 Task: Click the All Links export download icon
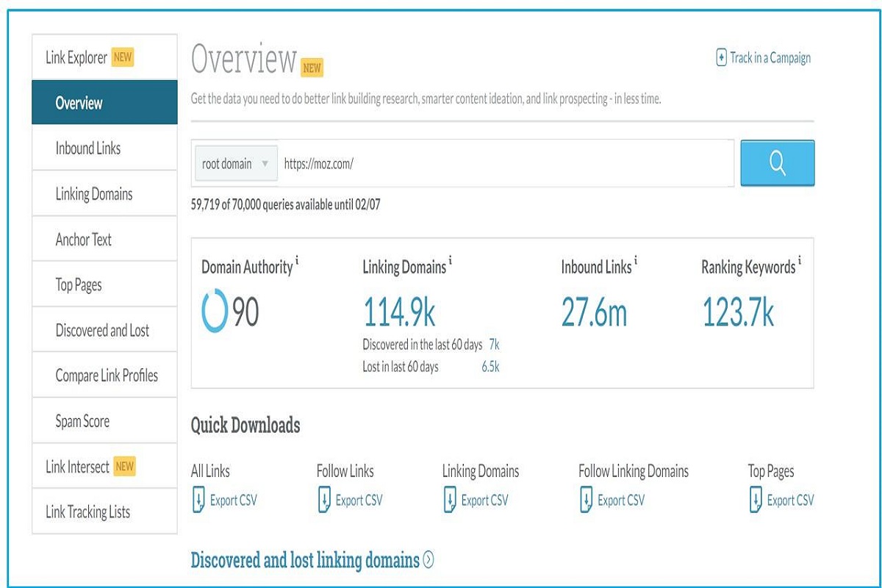coord(198,501)
